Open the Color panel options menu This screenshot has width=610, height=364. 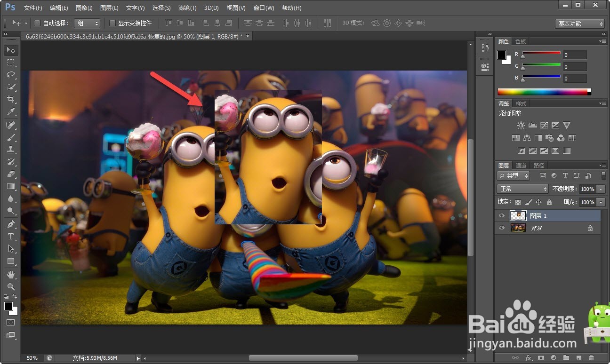(602, 41)
